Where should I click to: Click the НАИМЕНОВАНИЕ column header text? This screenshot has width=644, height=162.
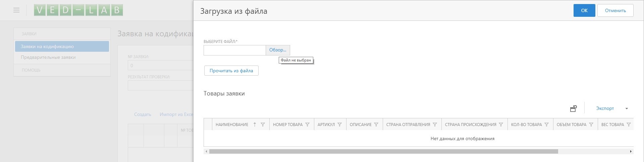232,125
